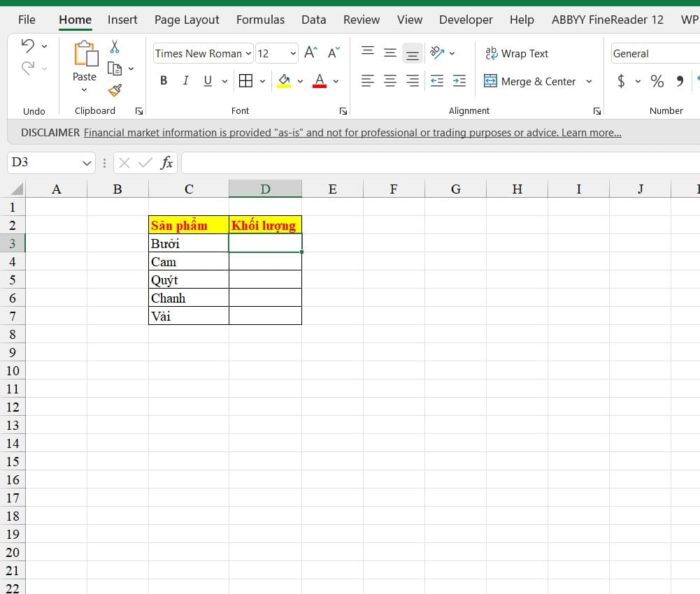Open the Page Layout tab

click(187, 20)
